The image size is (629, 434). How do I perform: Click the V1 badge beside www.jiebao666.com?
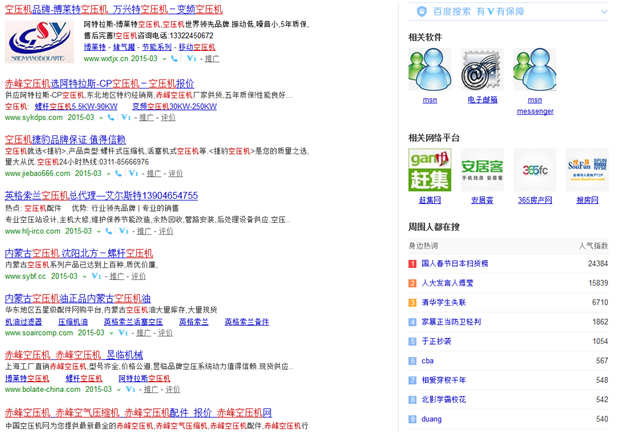coord(133,173)
